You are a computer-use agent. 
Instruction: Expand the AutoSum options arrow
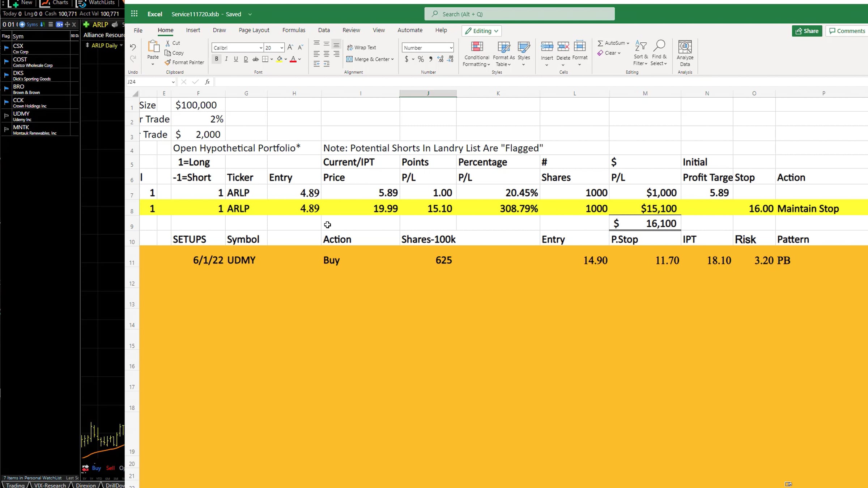click(x=628, y=43)
